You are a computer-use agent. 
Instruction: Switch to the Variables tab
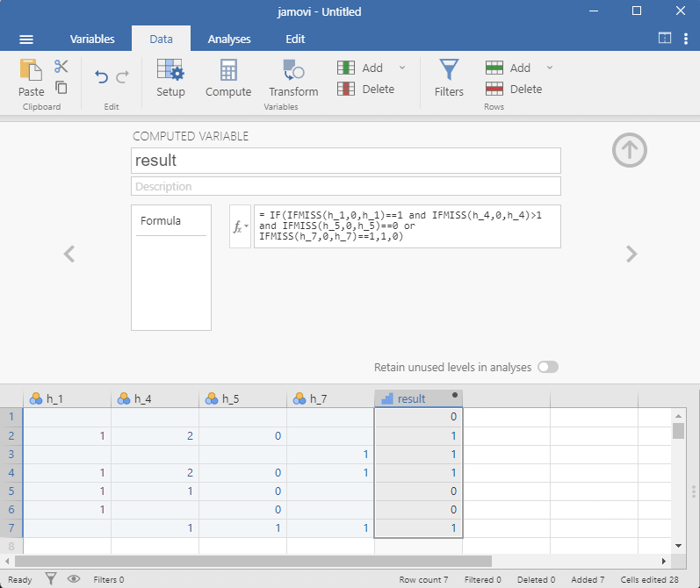click(92, 39)
